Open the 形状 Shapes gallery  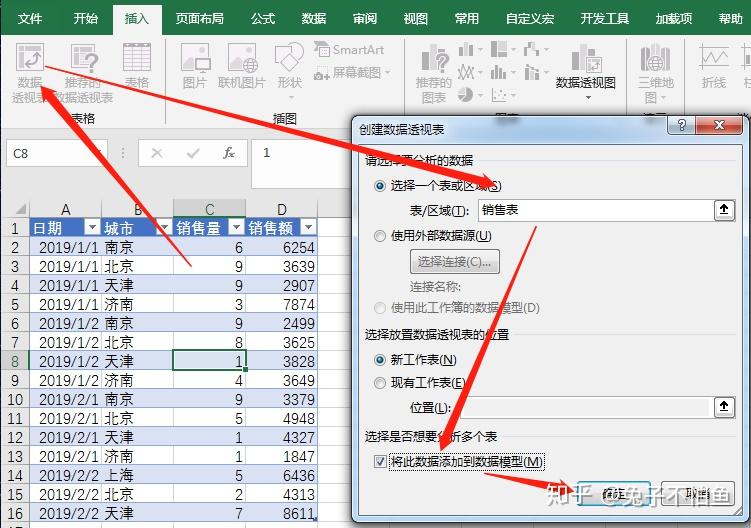pos(289,58)
